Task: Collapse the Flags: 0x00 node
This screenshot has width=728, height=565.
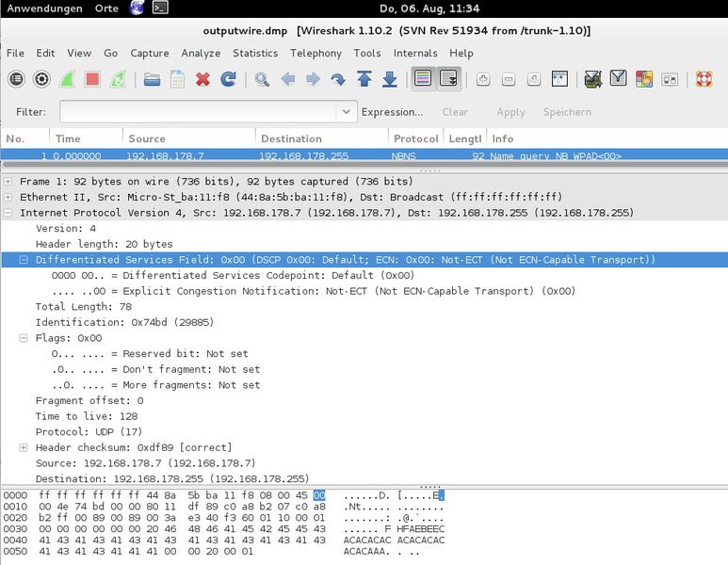Action: (24, 338)
